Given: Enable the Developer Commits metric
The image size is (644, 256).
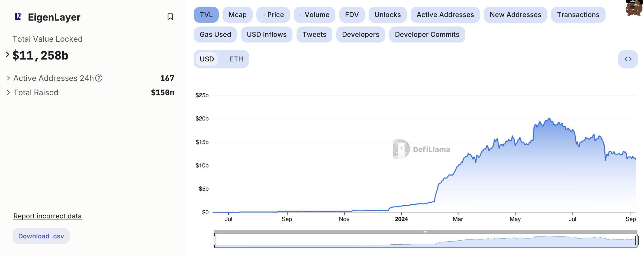Looking at the screenshot, I should (427, 34).
